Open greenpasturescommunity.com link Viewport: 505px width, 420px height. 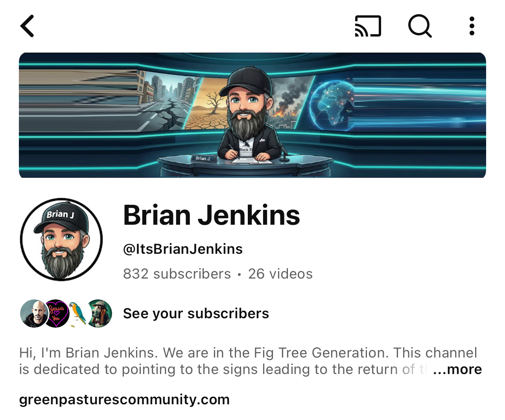pos(124,399)
